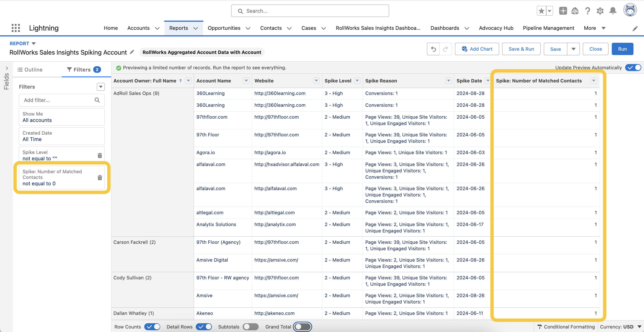Image resolution: width=644 pixels, height=332 pixels.
Task: Click the Save & Run button
Action: [521, 49]
